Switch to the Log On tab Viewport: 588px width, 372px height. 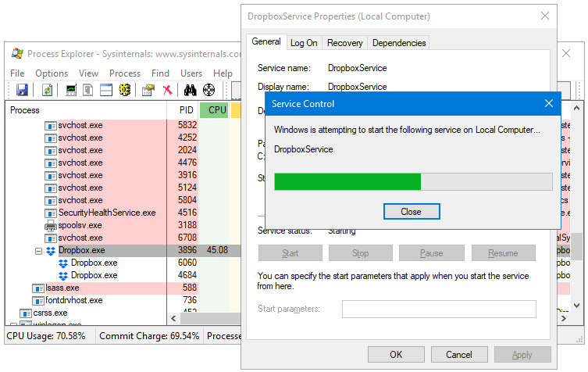[x=304, y=43]
